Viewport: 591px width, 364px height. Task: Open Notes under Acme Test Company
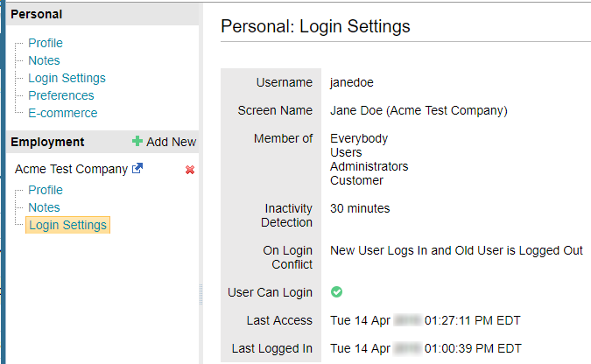(44, 207)
